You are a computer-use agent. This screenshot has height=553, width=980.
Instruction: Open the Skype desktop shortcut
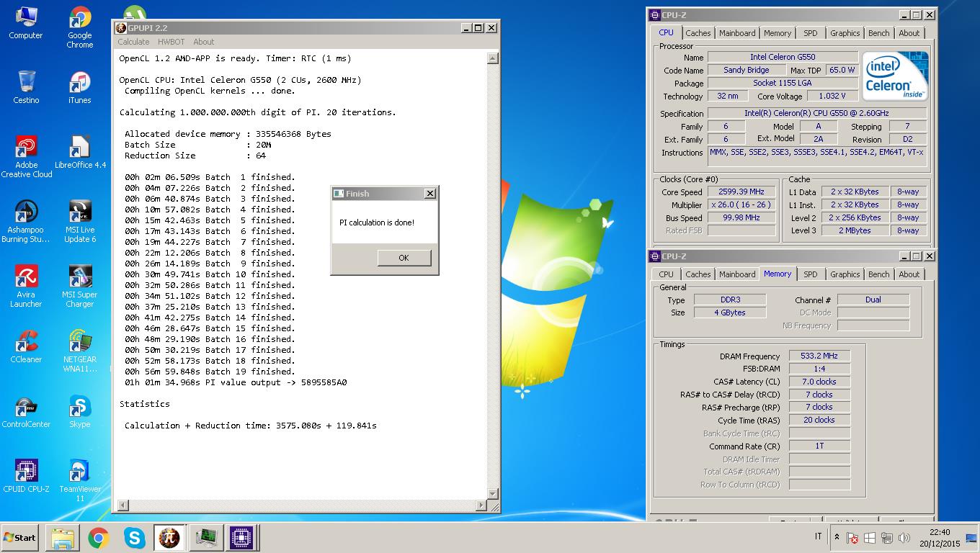point(80,411)
